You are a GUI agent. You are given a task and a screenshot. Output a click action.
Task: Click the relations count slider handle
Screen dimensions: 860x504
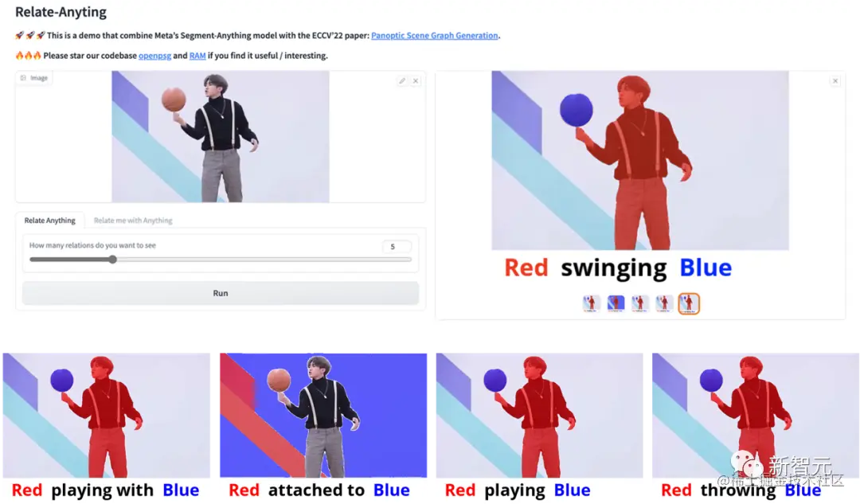coord(112,260)
